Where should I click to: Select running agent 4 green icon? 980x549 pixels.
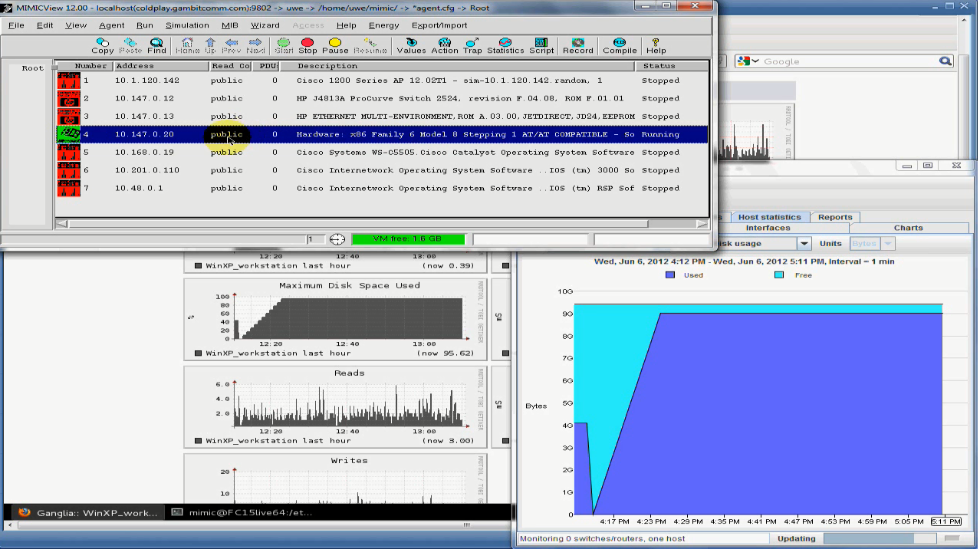coord(69,134)
